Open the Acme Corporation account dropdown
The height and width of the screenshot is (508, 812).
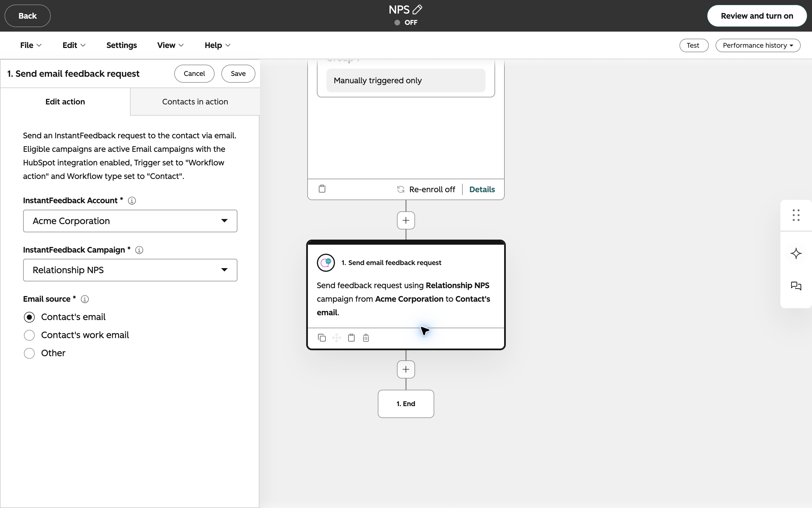click(130, 221)
